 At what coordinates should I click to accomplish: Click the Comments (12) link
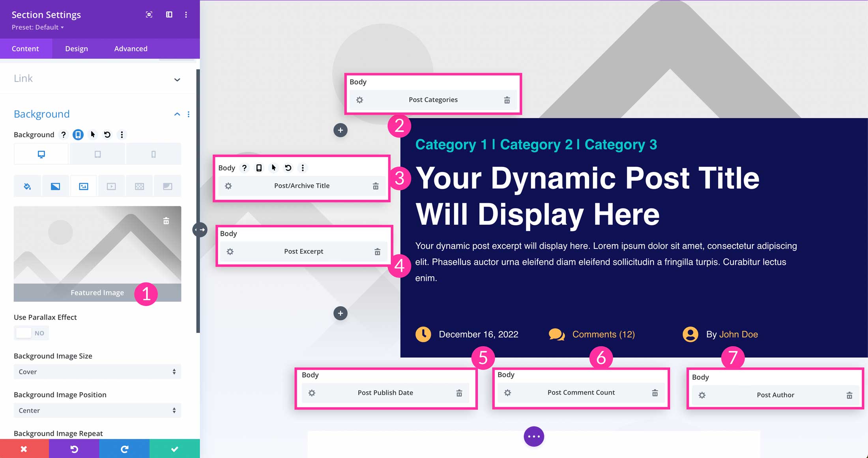click(603, 334)
